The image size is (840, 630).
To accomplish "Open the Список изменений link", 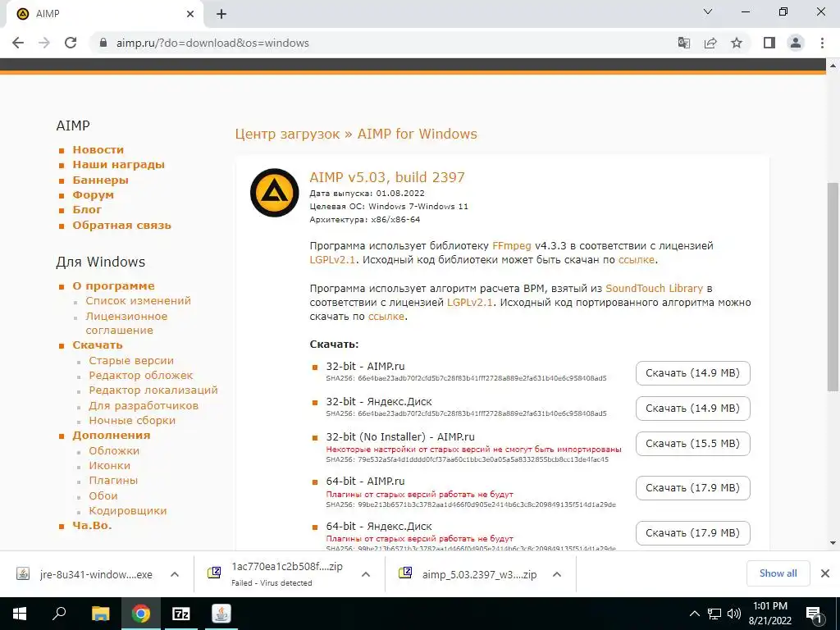I will click(x=138, y=300).
